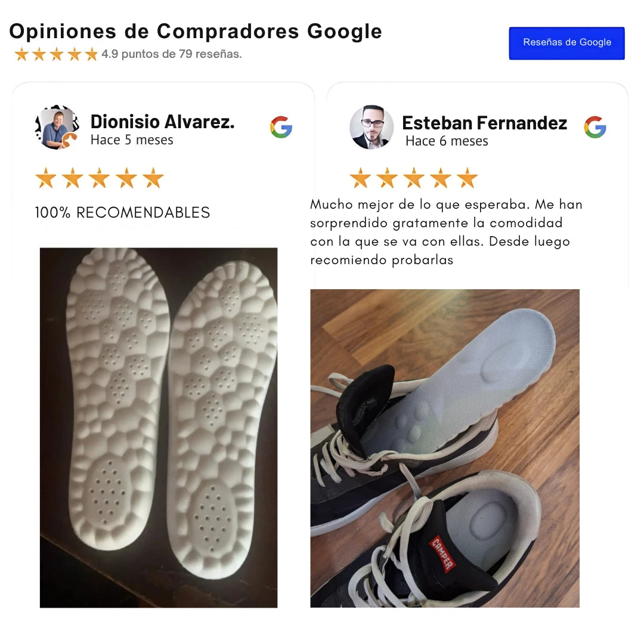The image size is (644, 644).
Task: Click Google logo icon on Esteban Fernandez review
Action: 595,127
